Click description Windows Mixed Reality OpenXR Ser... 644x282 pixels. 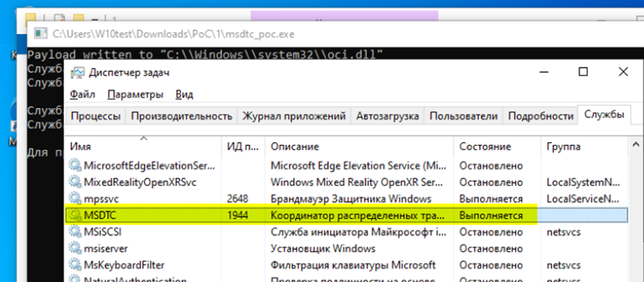(358, 183)
